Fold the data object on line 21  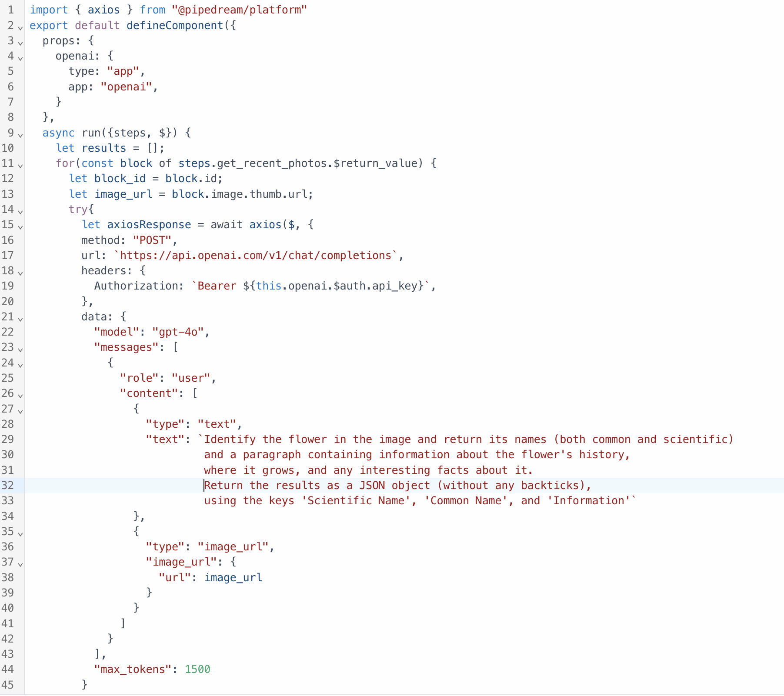click(x=20, y=319)
